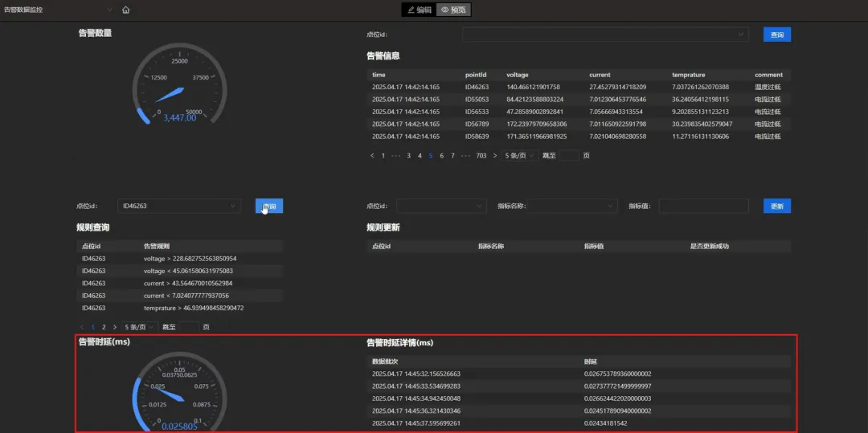868x433 pixels.
Task: Open the 点位id dropdown above 告警信息
Action: 606,35
